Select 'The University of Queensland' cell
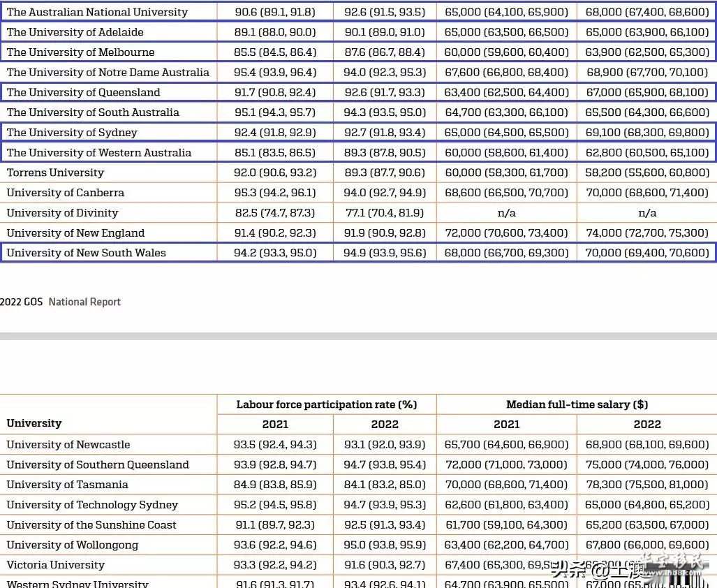 click(83, 92)
